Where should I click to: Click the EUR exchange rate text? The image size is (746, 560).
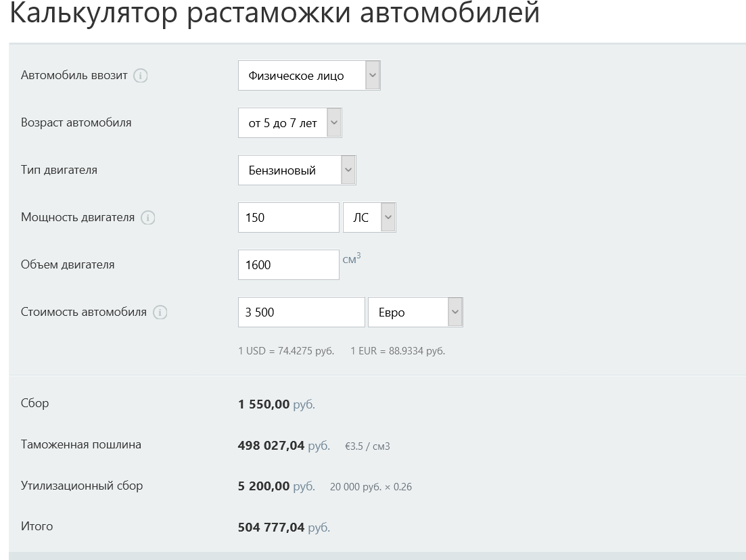coord(398,351)
